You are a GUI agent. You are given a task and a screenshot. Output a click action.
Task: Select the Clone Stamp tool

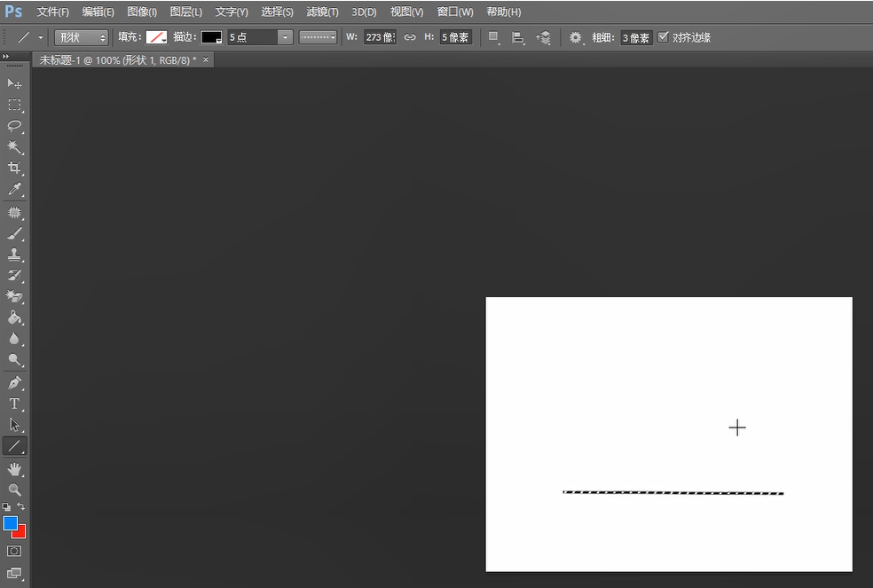click(x=14, y=255)
